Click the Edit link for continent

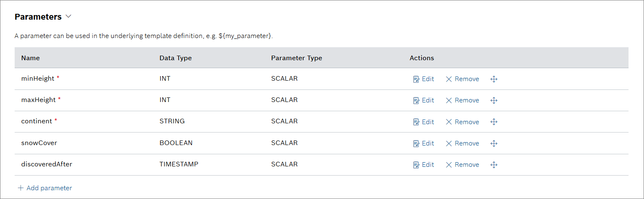point(427,122)
